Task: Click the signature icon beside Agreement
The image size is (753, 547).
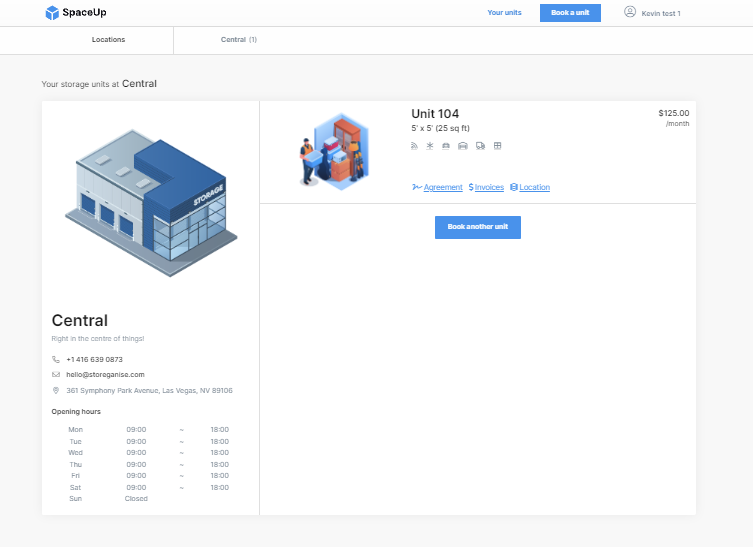Action: [417, 187]
